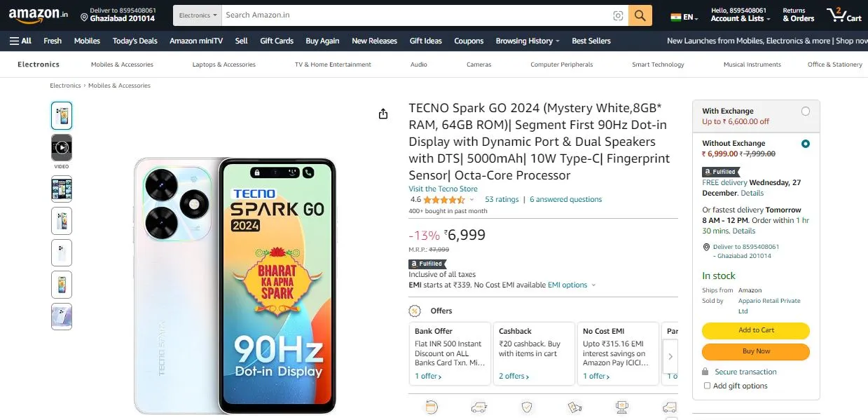Expand the EMI options dropdown
This screenshot has width=868, height=420.
click(x=572, y=285)
